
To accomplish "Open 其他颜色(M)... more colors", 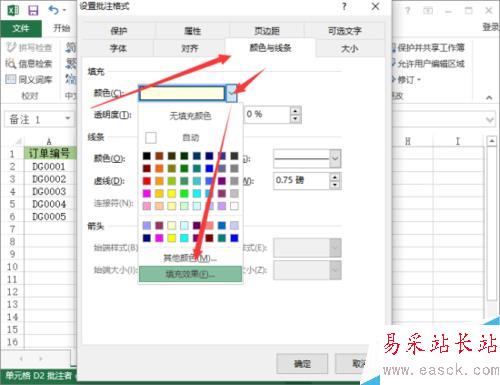I will [190, 258].
